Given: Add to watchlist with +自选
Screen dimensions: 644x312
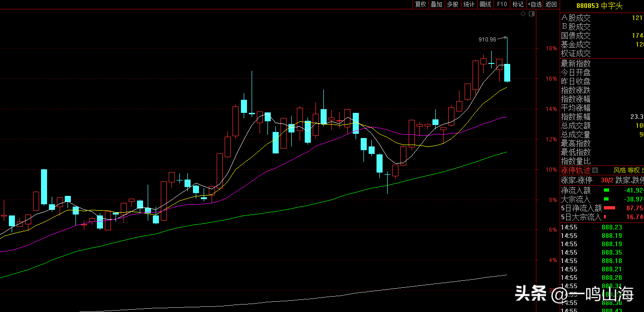Looking at the screenshot, I should [534, 4].
